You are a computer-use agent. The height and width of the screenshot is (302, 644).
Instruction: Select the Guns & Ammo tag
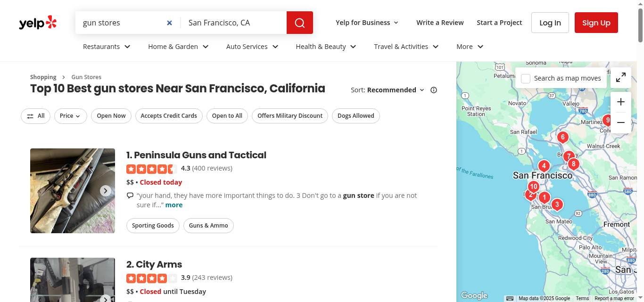point(208,226)
